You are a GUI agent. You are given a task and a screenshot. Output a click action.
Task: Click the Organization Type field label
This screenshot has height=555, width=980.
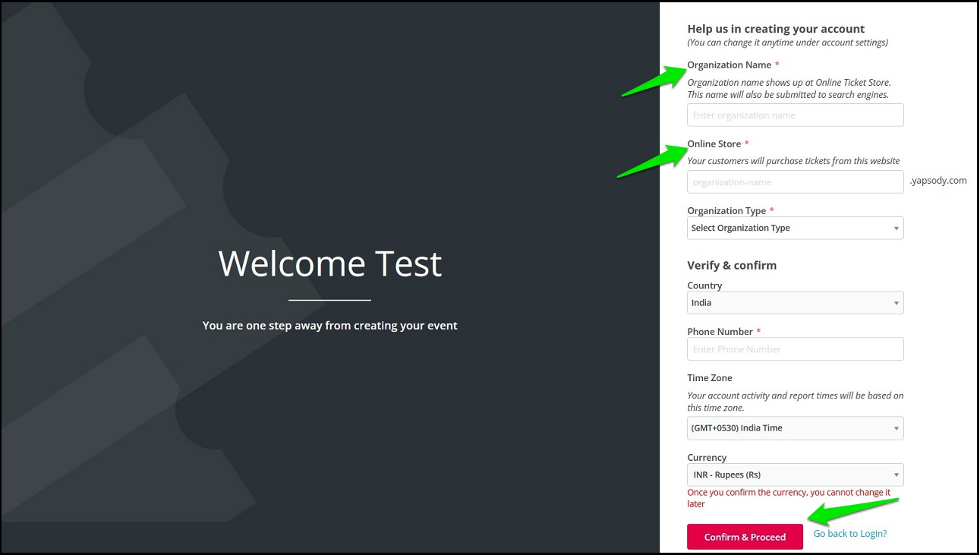pyautogui.click(x=726, y=211)
